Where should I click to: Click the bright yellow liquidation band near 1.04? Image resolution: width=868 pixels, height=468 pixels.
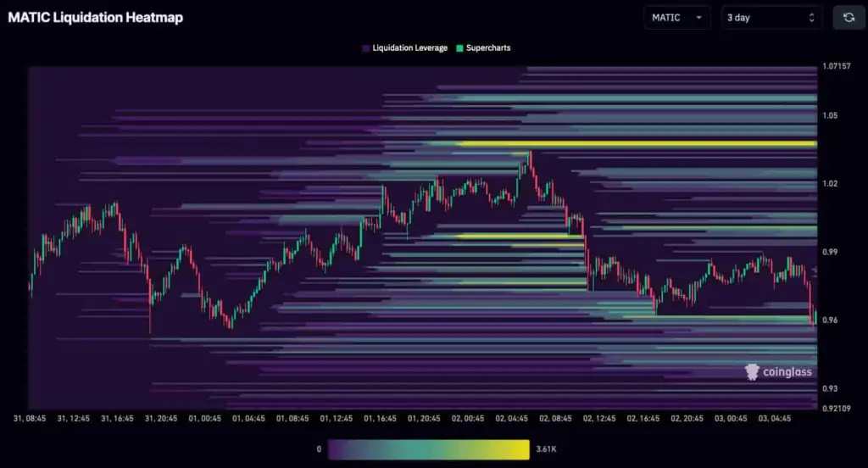tap(637, 144)
